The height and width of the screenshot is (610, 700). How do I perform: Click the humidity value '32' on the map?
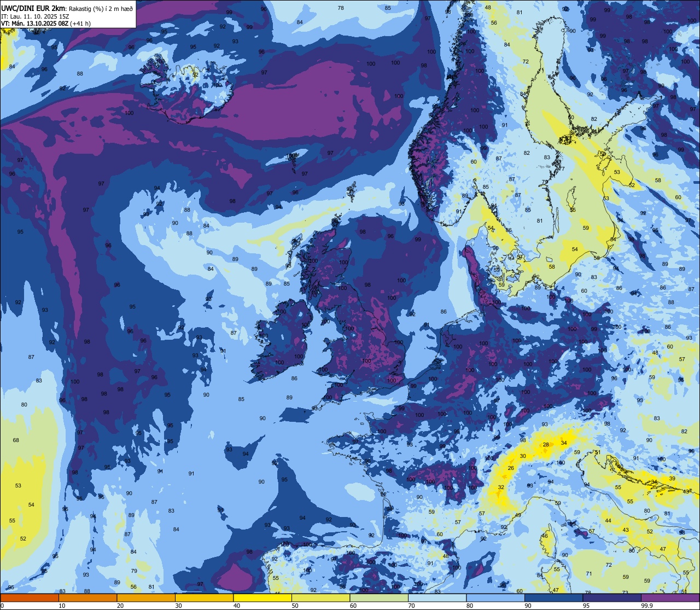(x=501, y=487)
